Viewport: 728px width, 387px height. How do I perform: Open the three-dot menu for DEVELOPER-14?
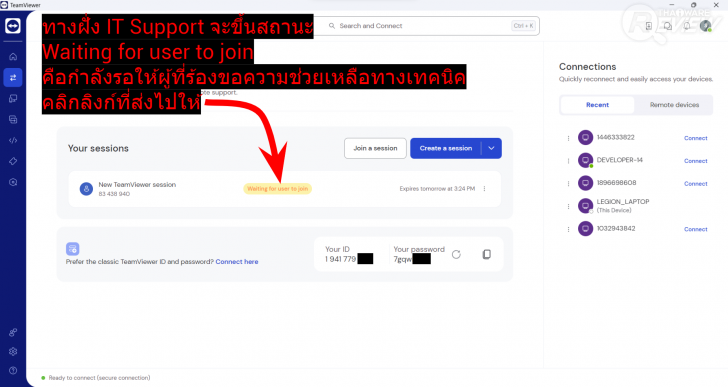coord(568,161)
